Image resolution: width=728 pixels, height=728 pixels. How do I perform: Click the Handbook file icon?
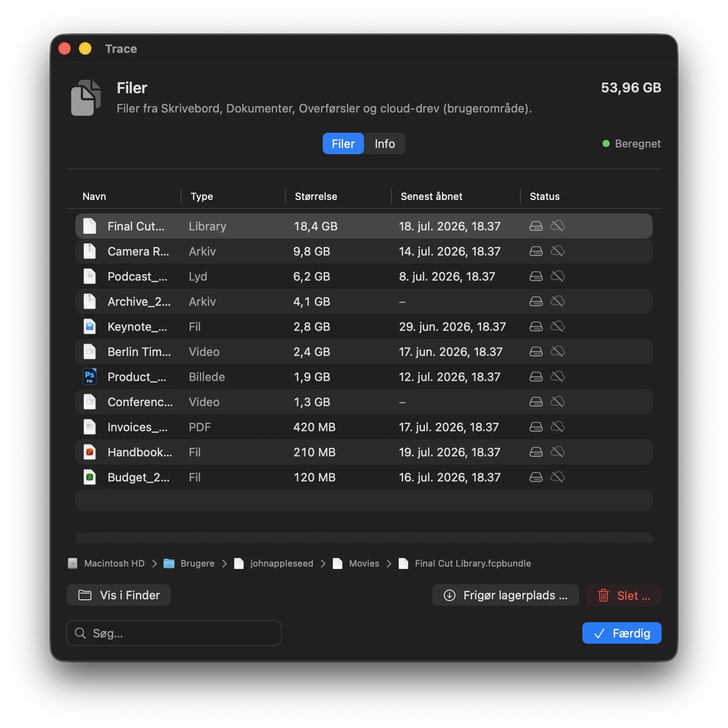[x=90, y=452]
